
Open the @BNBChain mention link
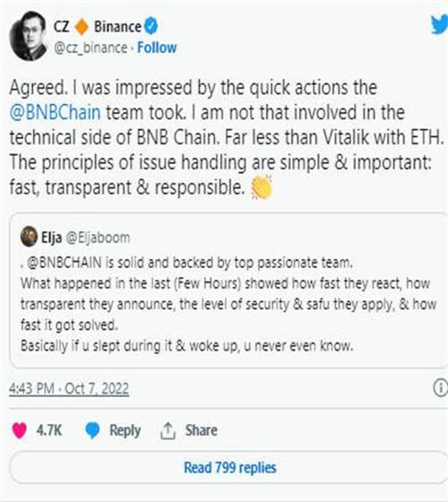point(55,113)
